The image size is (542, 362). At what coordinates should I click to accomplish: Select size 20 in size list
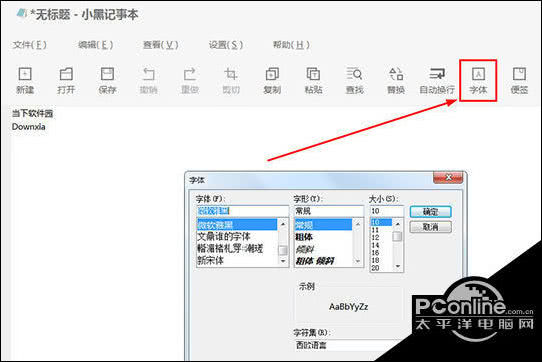tap(381, 268)
